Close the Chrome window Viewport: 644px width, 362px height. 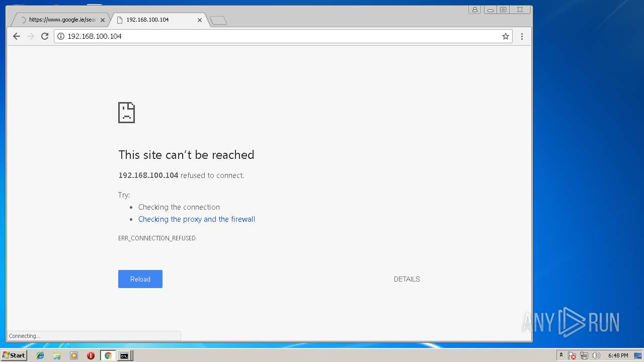point(520,10)
